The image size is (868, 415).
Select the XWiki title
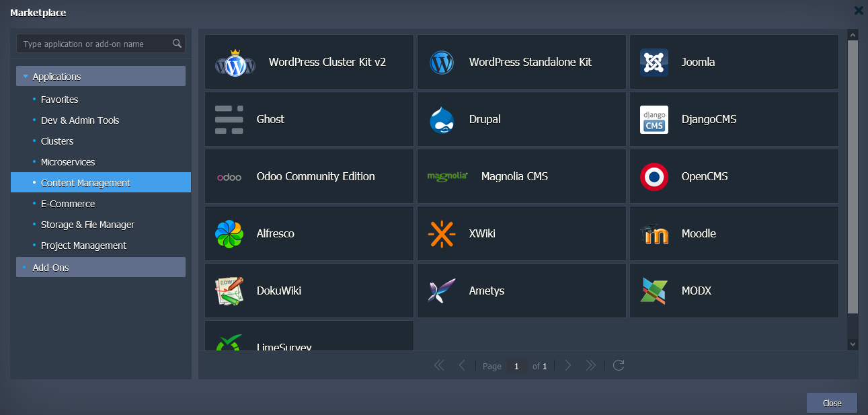click(x=482, y=233)
